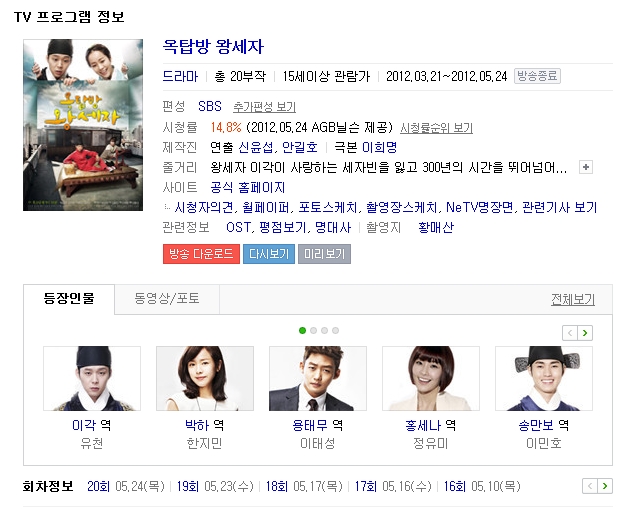Show next episode list arrow

[x=605, y=486]
